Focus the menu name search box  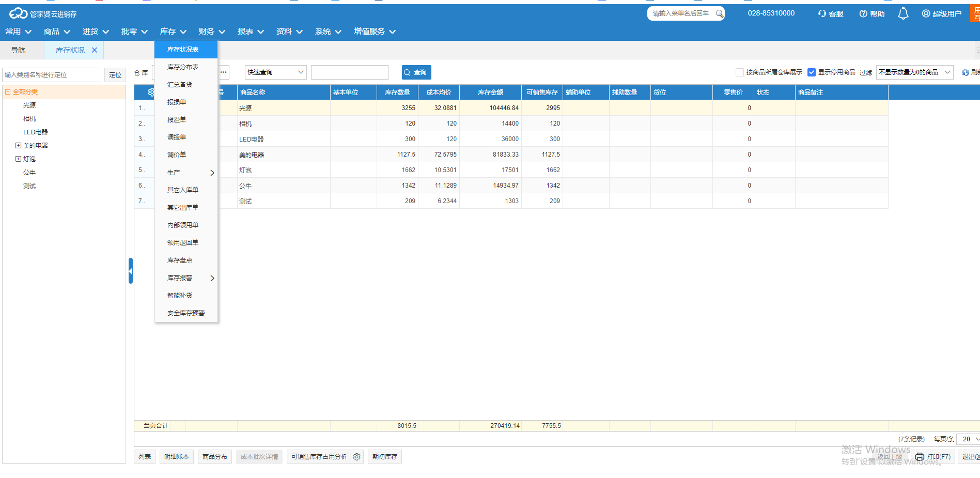682,13
